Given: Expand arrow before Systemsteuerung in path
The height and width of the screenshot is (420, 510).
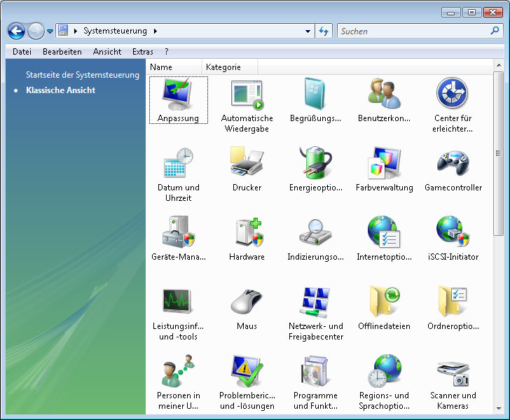Looking at the screenshot, I should point(76,31).
